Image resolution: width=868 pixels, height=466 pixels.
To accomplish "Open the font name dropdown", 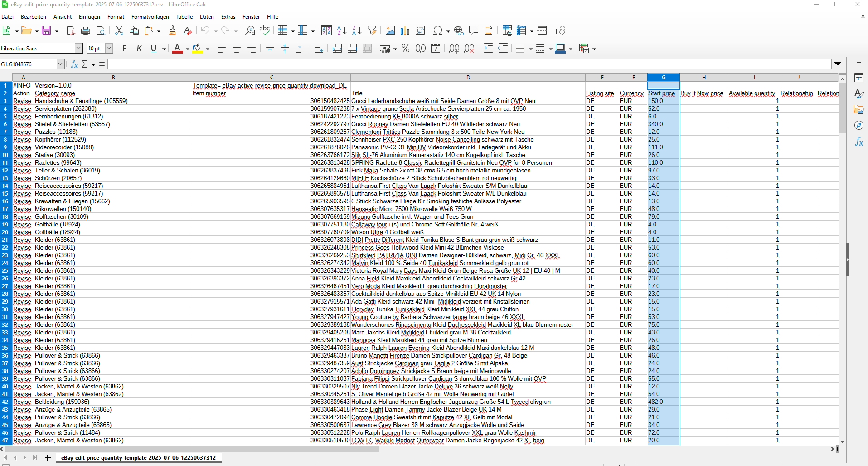I will 78,48.
